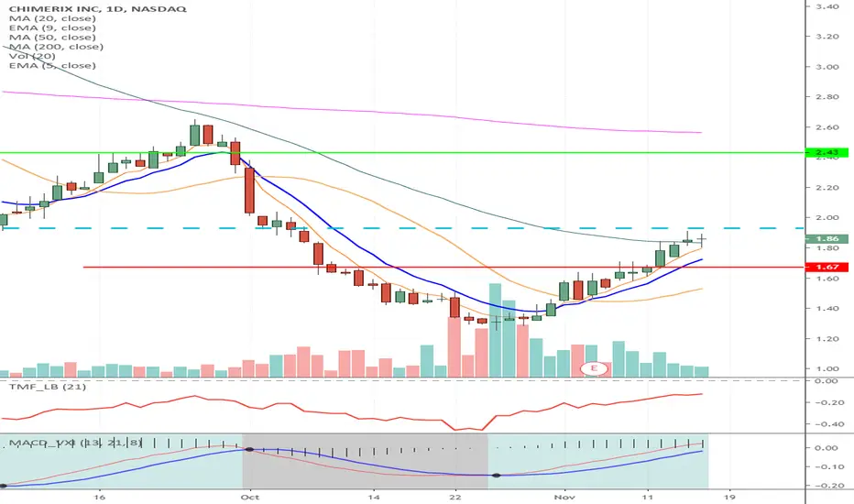Click the 3.40 price axis label

pyautogui.click(x=827, y=6)
